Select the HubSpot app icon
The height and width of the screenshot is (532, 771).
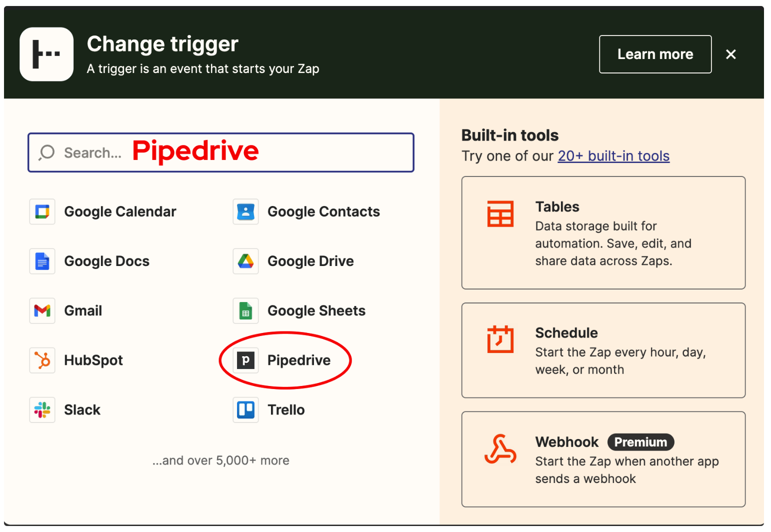click(x=42, y=360)
